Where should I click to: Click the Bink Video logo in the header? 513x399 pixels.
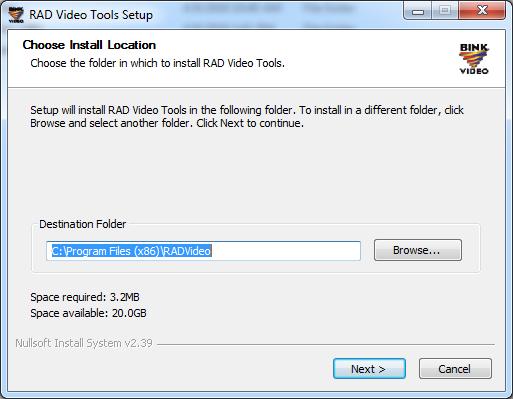pos(474,59)
